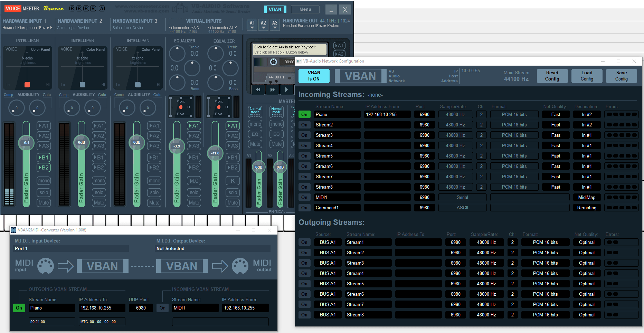This screenshot has width=644, height=333.
Task: Select Input Device for Hardware Input 3
Action: click(128, 28)
